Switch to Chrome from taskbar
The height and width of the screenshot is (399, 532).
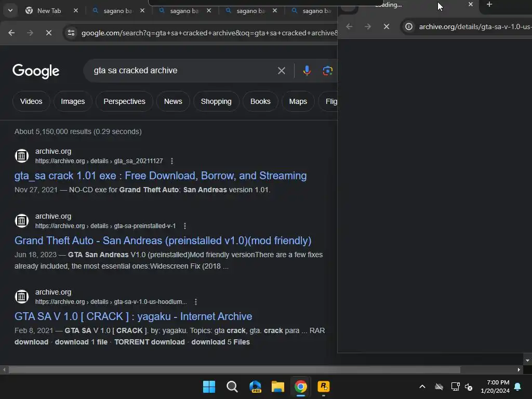click(x=301, y=387)
